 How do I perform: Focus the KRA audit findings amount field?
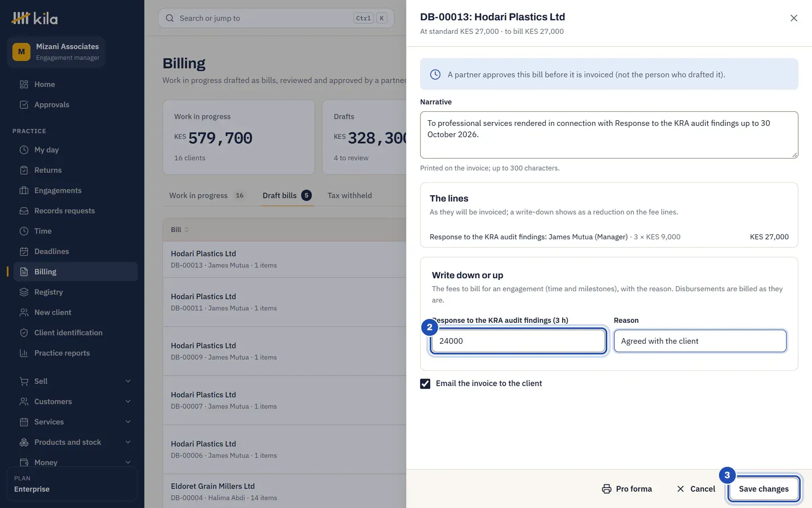pos(518,341)
